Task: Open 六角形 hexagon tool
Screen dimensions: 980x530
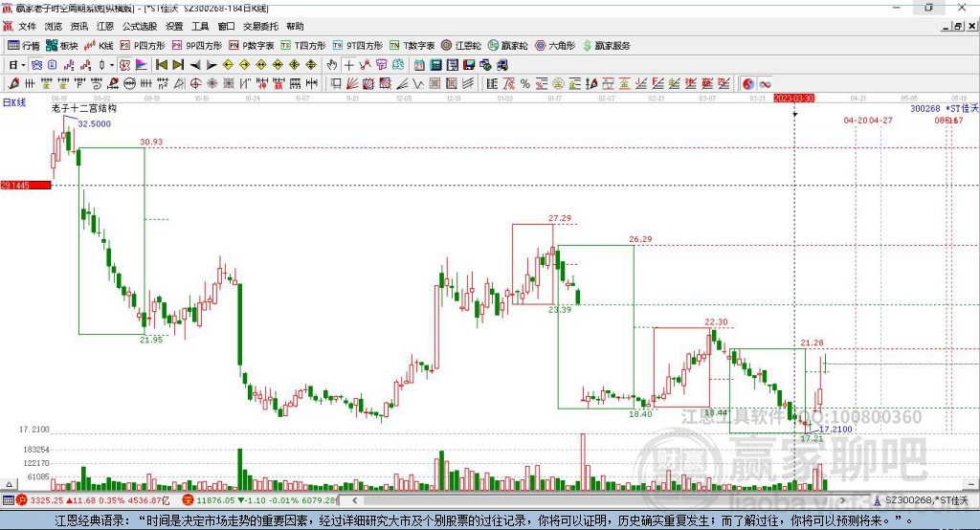Action: pos(555,46)
